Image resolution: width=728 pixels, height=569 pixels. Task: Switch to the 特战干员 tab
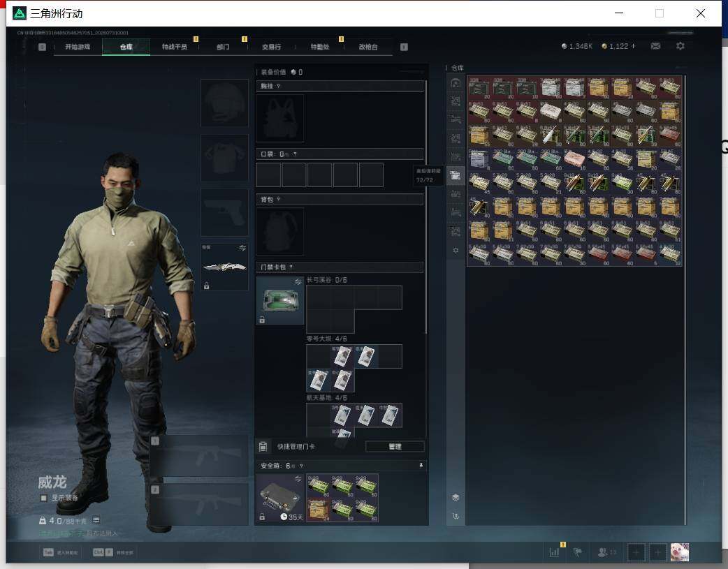click(x=174, y=47)
